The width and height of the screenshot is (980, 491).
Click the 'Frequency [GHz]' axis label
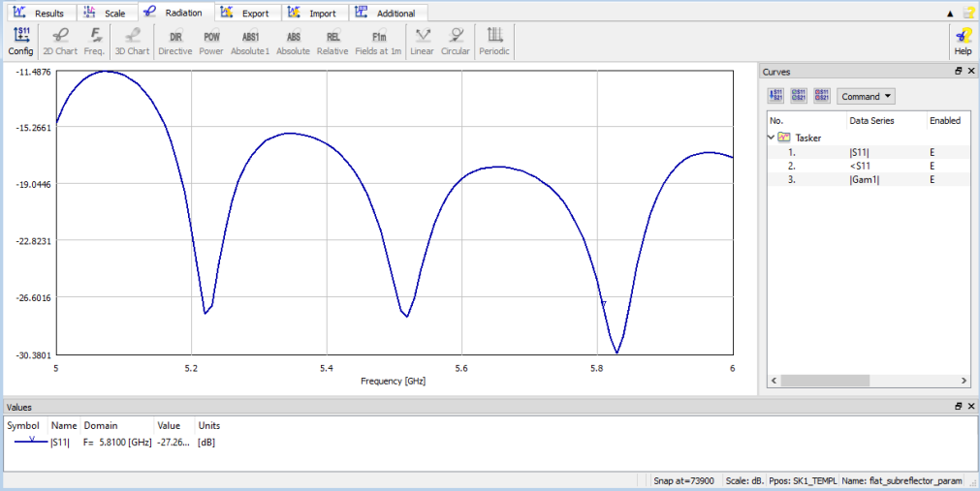[394, 381]
